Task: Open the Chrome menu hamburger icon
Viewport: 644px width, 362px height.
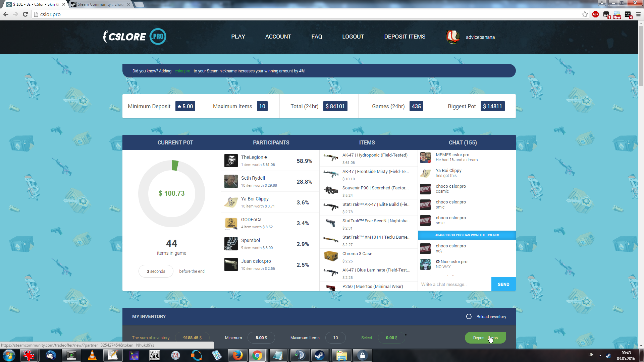Action: 638,14
